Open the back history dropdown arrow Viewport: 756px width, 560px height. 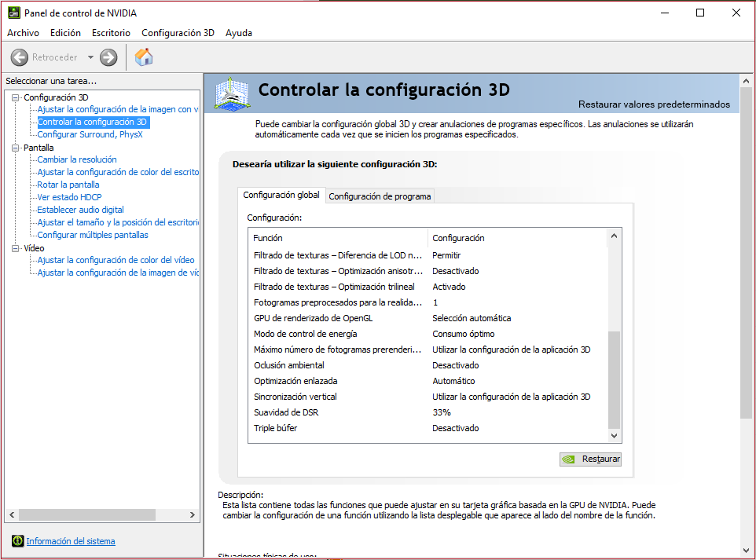click(90, 57)
